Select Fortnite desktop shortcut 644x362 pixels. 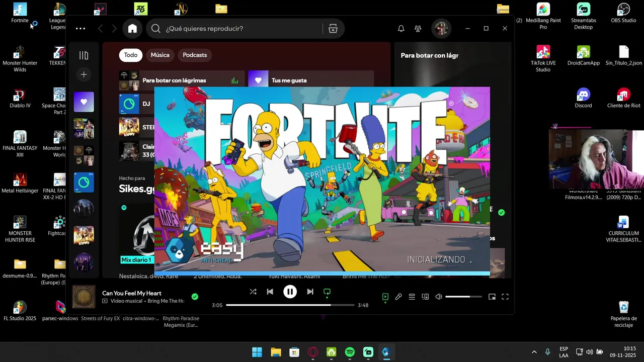click(x=20, y=14)
